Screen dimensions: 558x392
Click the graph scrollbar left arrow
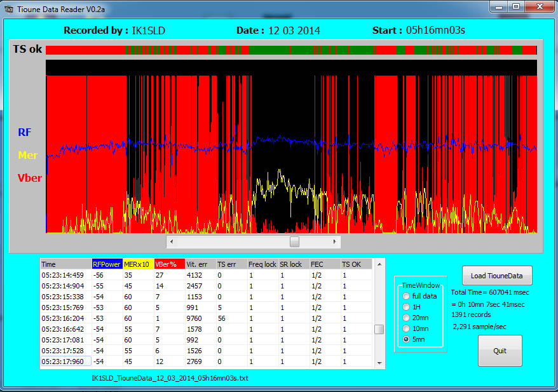(172, 242)
